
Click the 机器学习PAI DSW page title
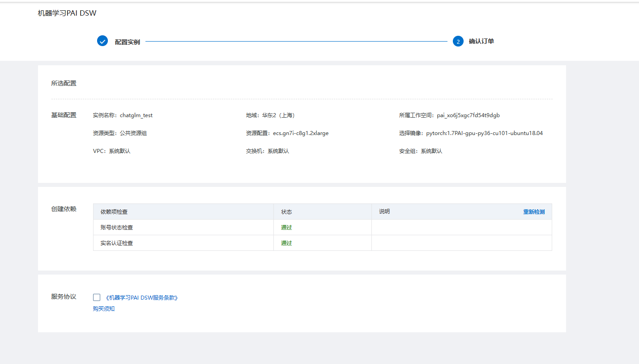click(67, 13)
